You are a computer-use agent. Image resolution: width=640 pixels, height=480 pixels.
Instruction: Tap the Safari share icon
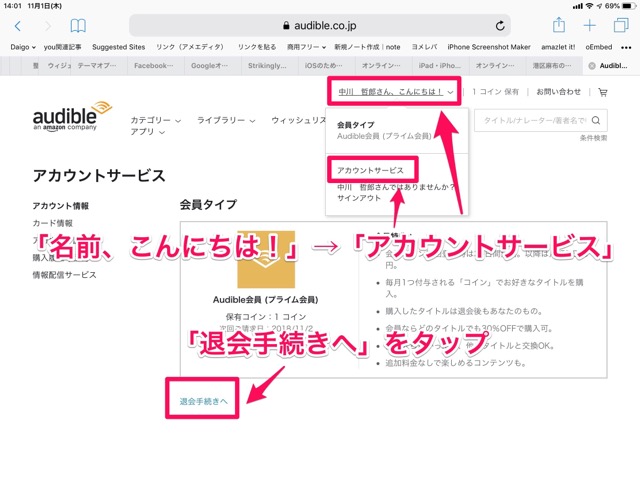pos(561,25)
